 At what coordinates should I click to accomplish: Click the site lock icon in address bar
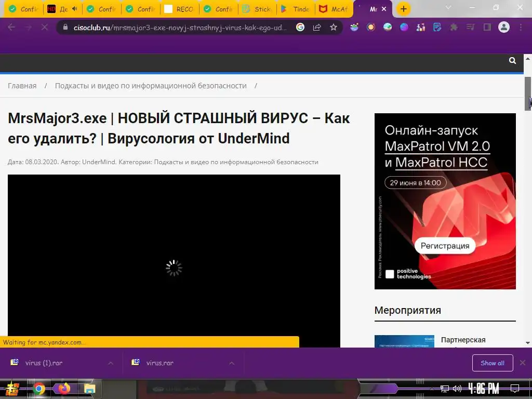pyautogui.click(x=65, y=27)
